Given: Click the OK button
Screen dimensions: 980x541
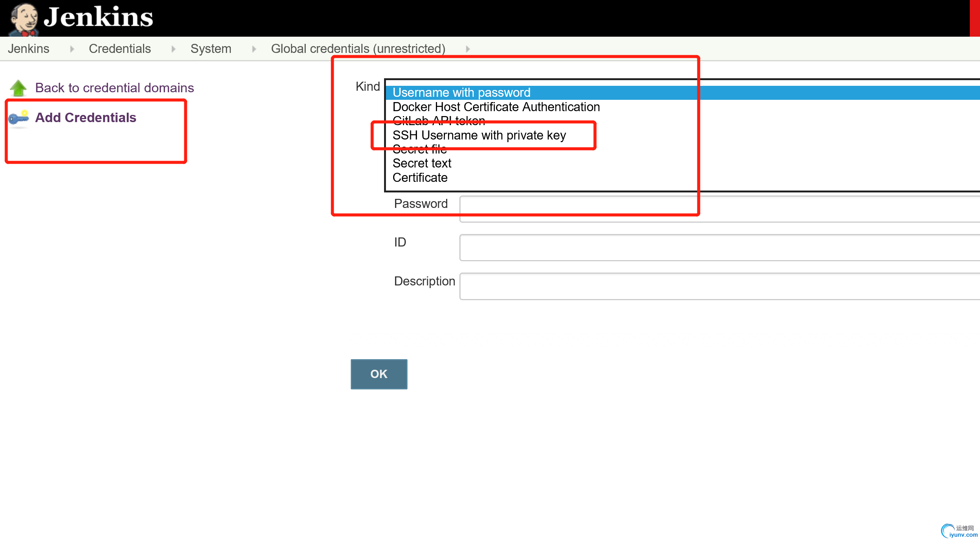Looking at the screenshot, I should click(x=379, y=374).
